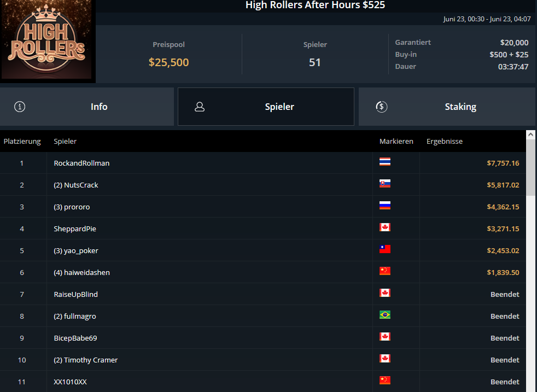Click RockandRollman's flag marker
This screenshot has width=537, height=392.
(385, 162)
